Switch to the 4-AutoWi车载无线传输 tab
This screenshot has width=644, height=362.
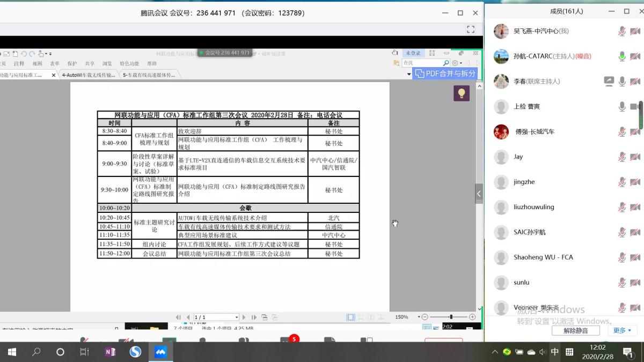point(89,75)
